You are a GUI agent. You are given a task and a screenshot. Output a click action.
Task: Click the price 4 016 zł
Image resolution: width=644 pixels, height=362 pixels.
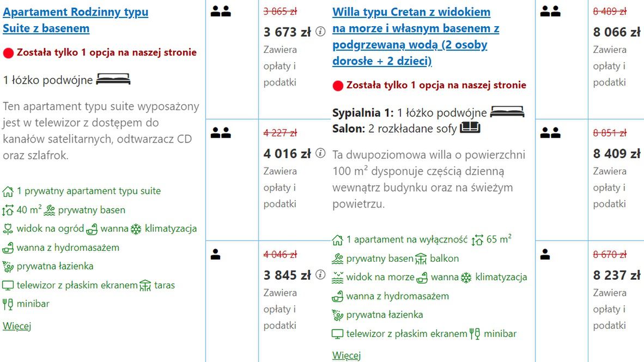(x=287, y=154)
